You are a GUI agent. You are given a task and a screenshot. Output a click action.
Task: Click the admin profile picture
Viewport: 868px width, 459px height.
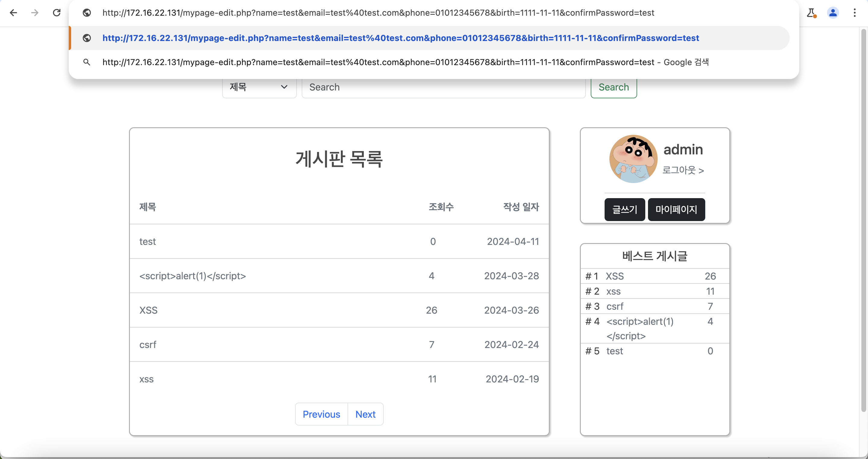[633, 159]
